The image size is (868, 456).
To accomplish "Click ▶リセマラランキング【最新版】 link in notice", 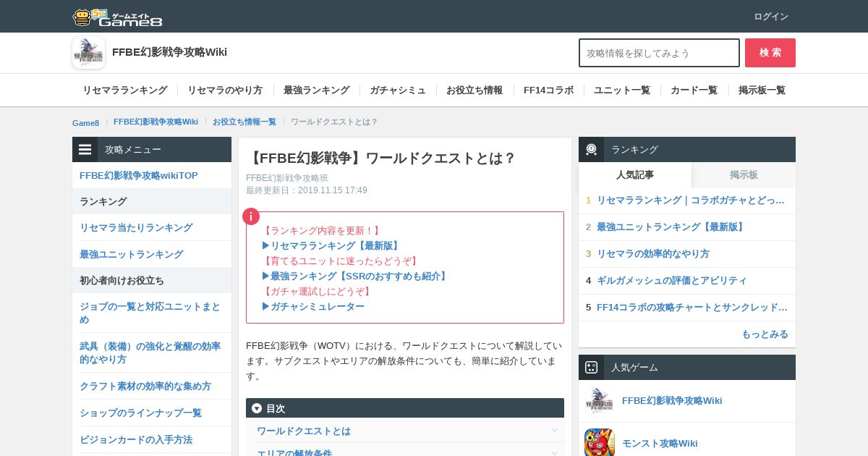I will tap(331, 245).
